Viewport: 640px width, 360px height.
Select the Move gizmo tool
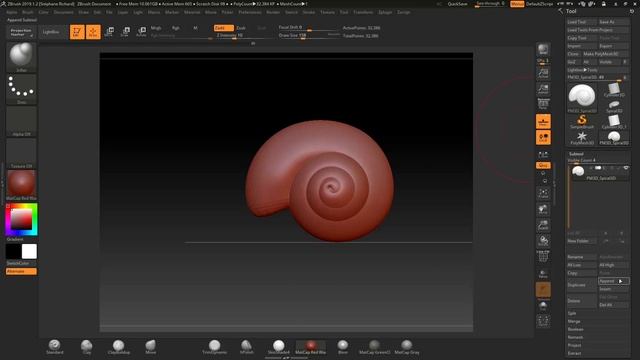pyautogui.click(x=109, y=32)
